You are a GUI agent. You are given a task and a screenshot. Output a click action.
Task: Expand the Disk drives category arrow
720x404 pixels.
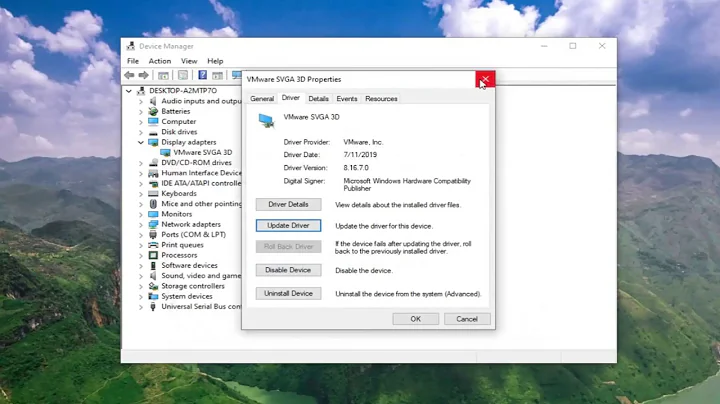[x=141, y=132]
